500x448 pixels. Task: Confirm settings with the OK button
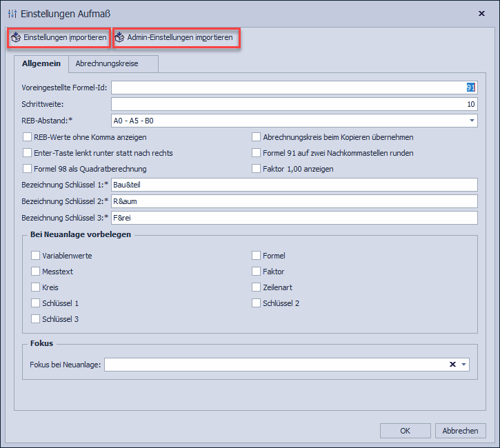click(x=405, y=431)
